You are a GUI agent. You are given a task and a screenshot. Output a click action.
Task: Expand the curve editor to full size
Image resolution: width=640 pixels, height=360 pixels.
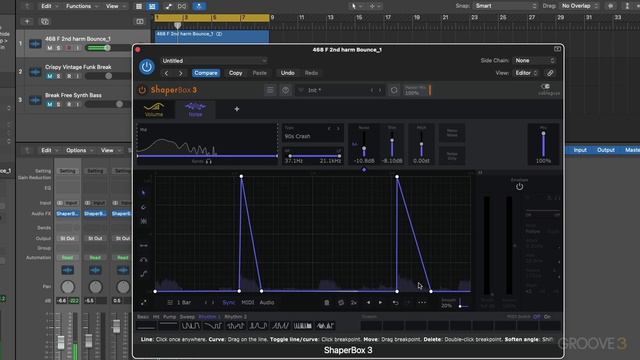[144, 302]
